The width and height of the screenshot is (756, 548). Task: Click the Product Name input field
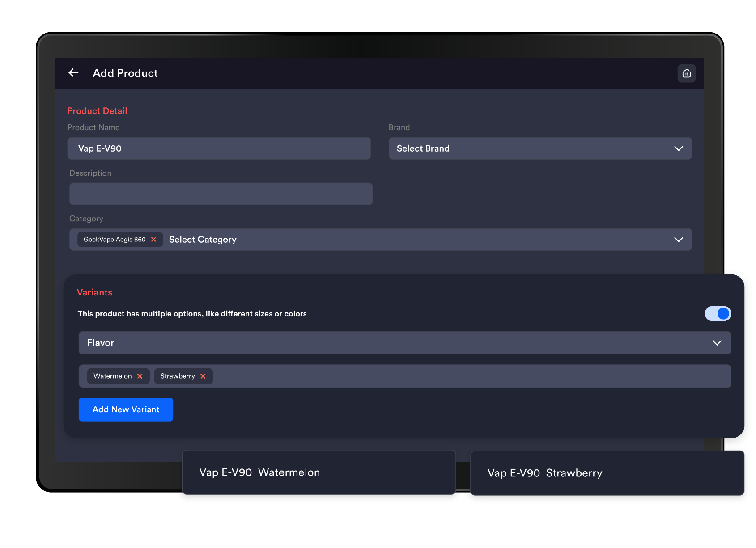[x=219, y=148]
